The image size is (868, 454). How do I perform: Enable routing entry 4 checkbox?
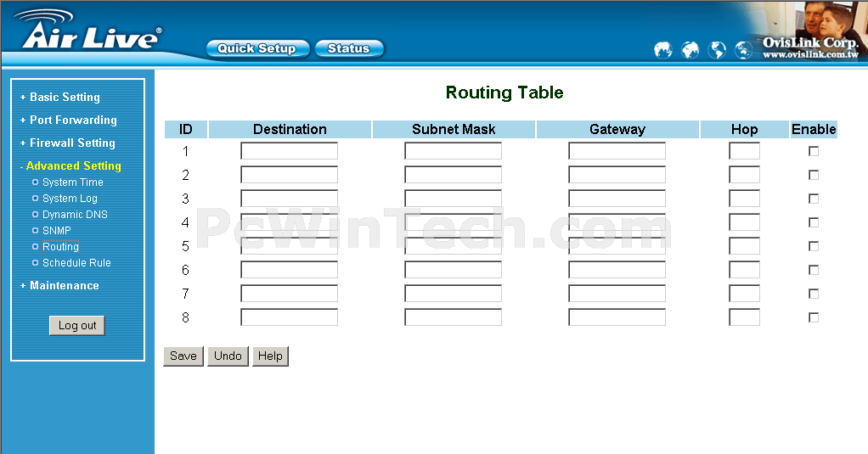point(813,222)
